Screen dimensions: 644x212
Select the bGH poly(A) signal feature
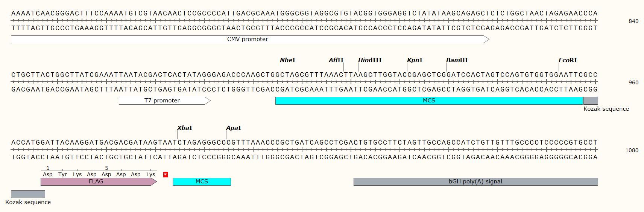point(475,181)
